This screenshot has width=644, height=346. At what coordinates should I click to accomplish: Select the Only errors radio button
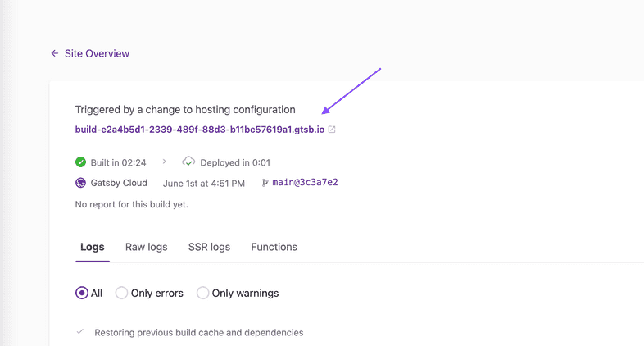click(x=122, y=293)
